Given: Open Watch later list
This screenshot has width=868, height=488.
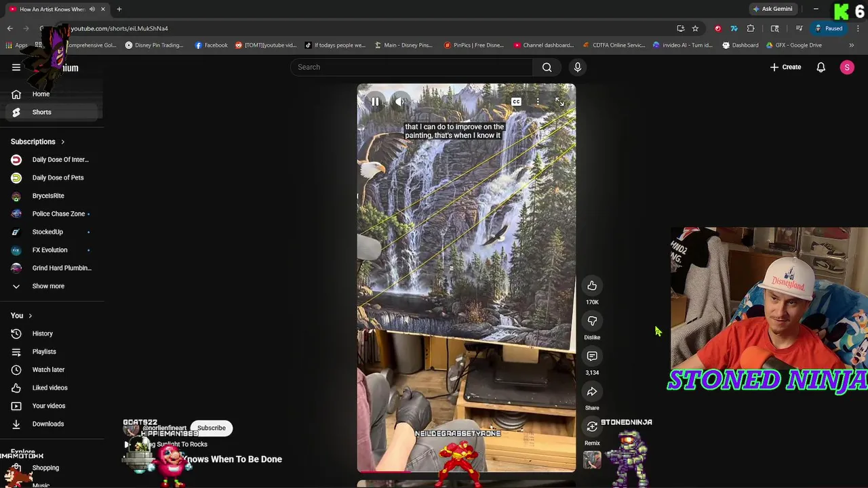Looking at the screenshot, I should 51,369.
